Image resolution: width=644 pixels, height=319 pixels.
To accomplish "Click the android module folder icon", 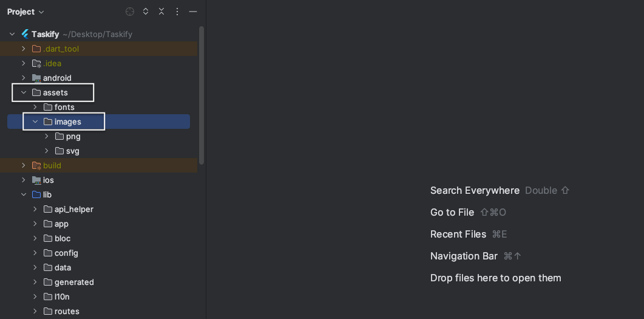I will [36, 78].
